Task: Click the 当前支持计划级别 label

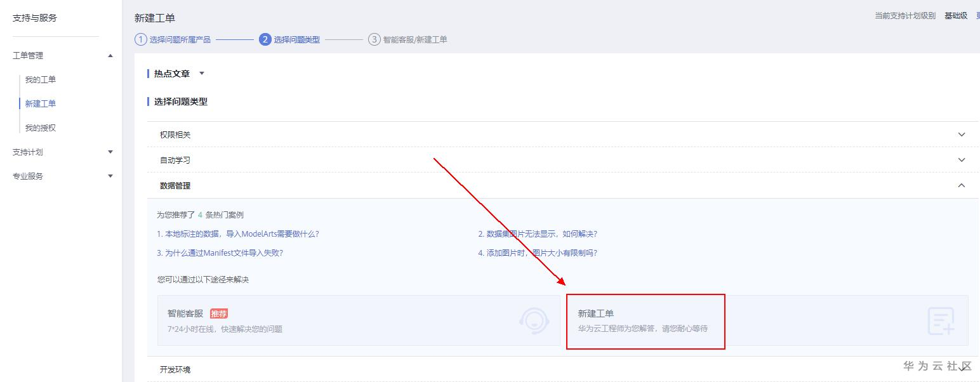Action: [x=905, y=16]
